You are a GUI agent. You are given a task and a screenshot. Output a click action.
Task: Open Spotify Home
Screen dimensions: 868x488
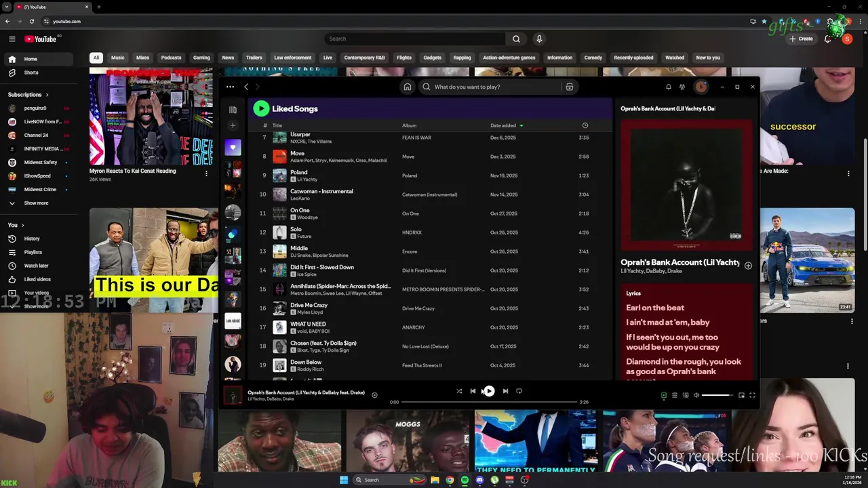point(408,87)
